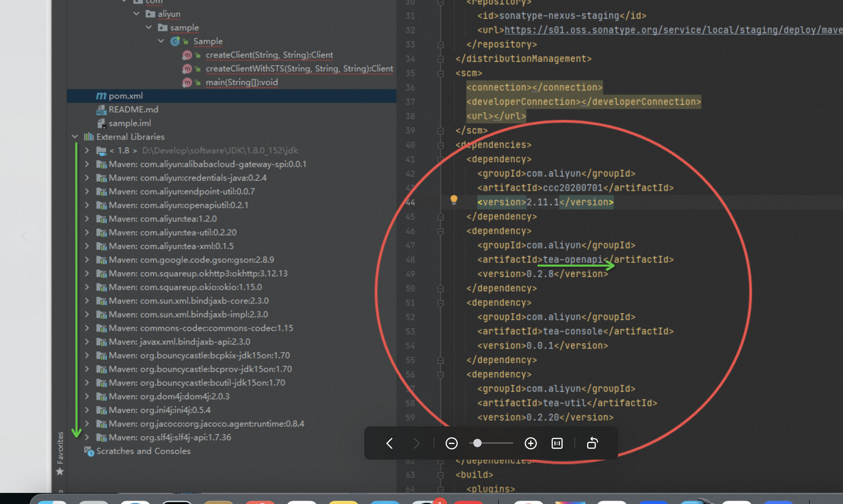The image size is (843, 504).
Task: Collapse the External Libraries node
Action: click(75, 137)
